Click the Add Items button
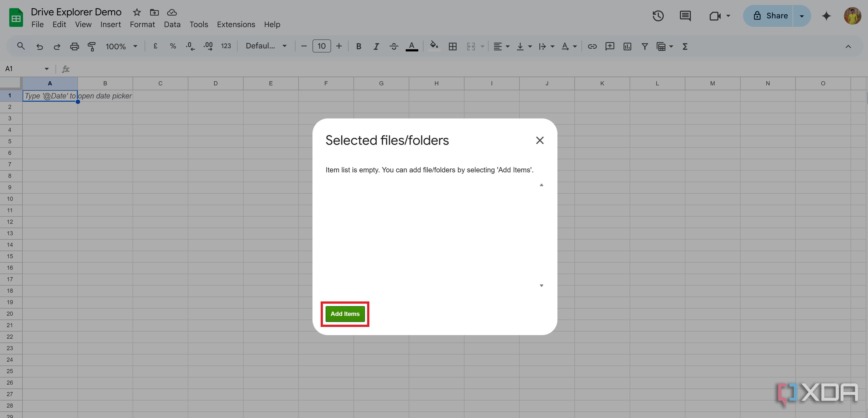868x418 pixels. [x=345, y=314]
